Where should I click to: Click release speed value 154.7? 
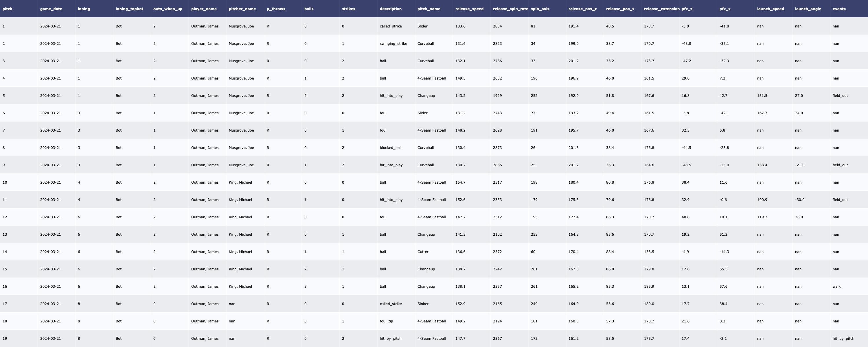460,182
